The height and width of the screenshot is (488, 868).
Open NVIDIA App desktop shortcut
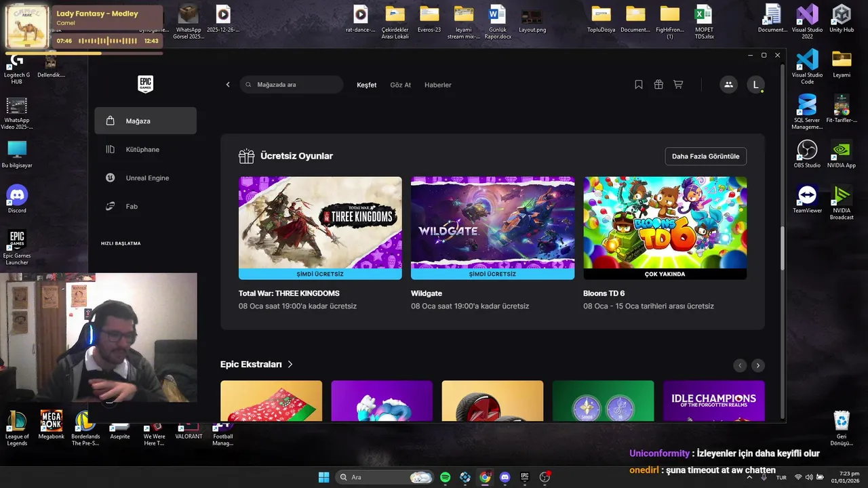pyautogui.click(x=842, y=154)
